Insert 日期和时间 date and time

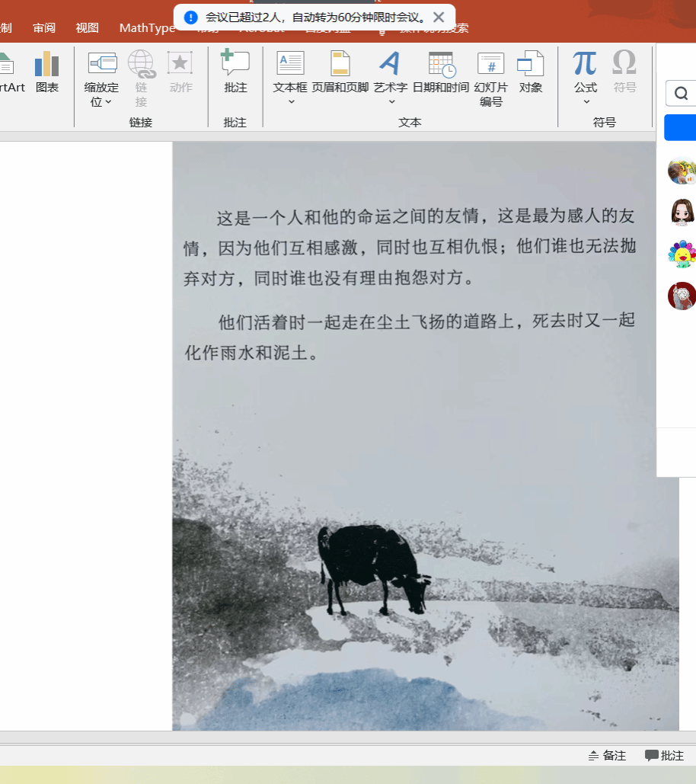pos(441,72)
